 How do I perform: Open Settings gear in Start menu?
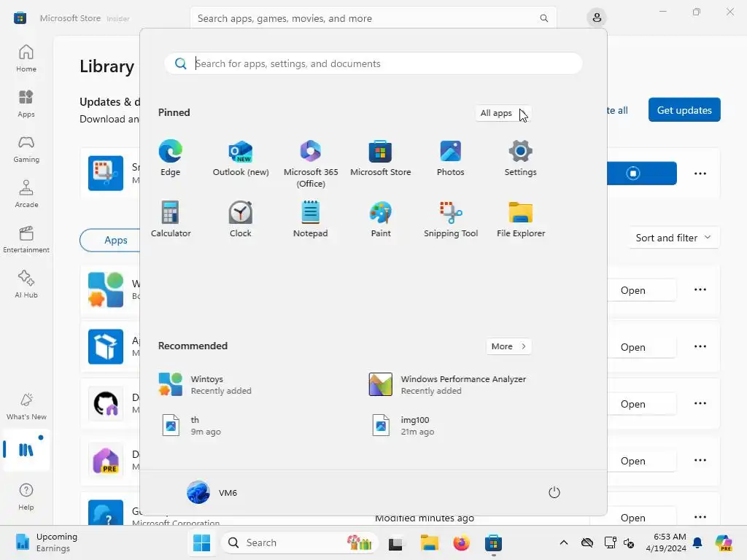pos(520,158)
